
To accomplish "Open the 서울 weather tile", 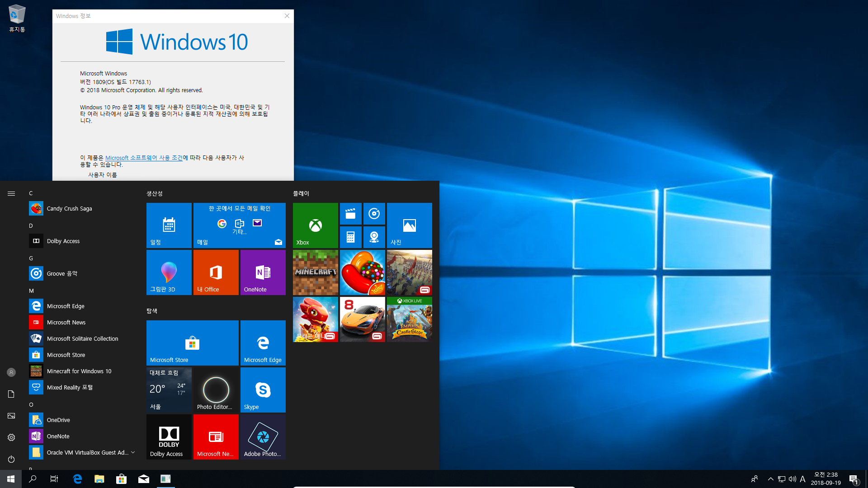I will coord(169,390).
